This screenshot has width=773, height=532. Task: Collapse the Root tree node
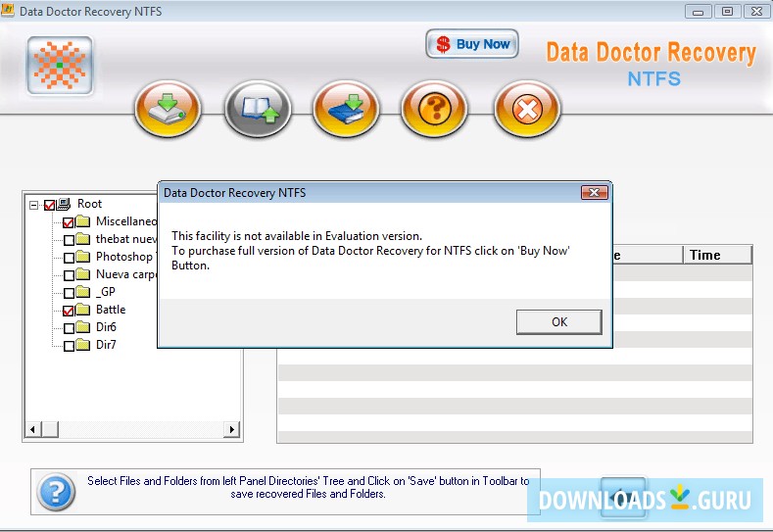tap(33, 205)
